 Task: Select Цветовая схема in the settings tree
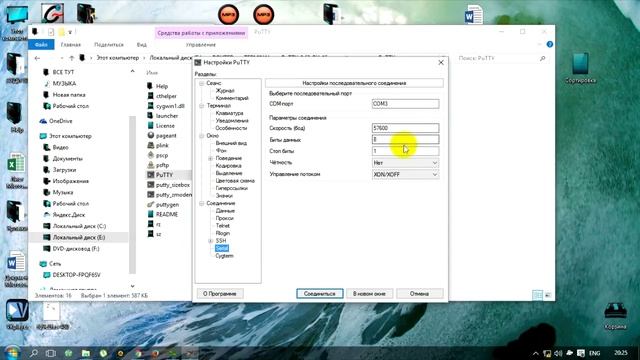tap(235, 180)
